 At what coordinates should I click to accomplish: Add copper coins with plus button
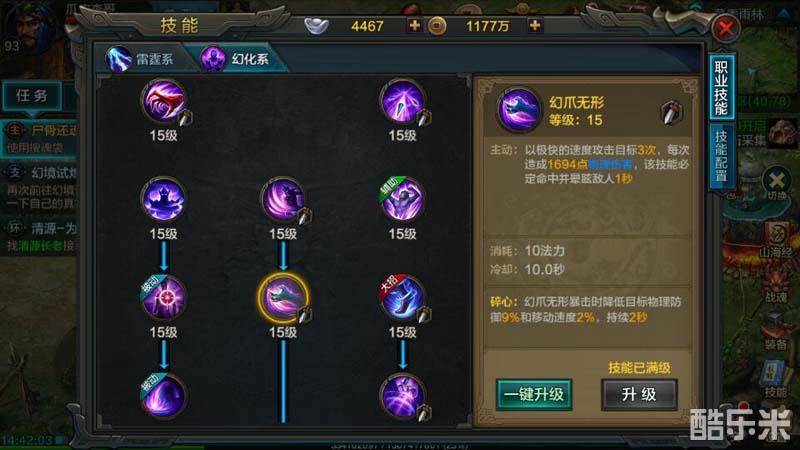pyautogui.click(x=535, y=26)
